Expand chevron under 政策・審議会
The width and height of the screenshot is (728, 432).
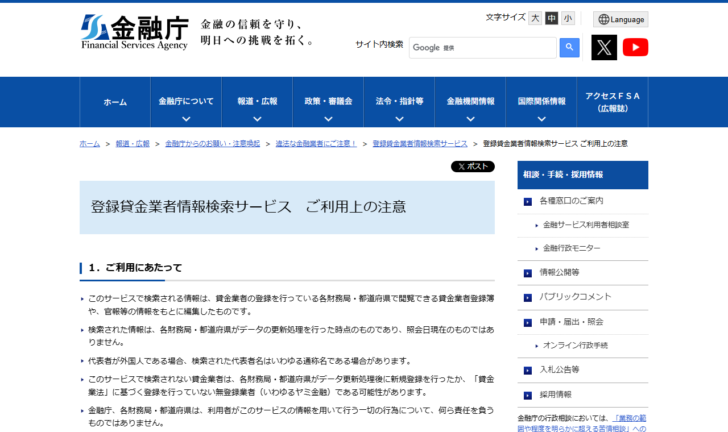click(x=328, y=119)
